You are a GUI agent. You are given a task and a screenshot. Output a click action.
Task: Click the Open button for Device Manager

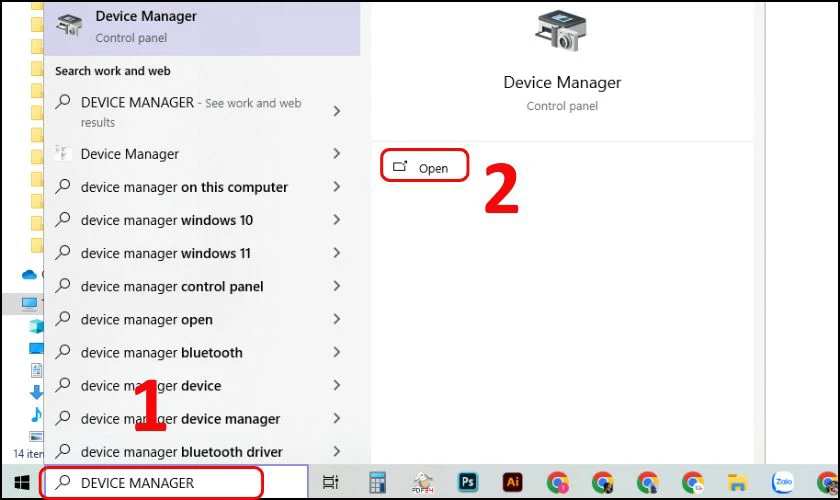(x=424, y=167)
